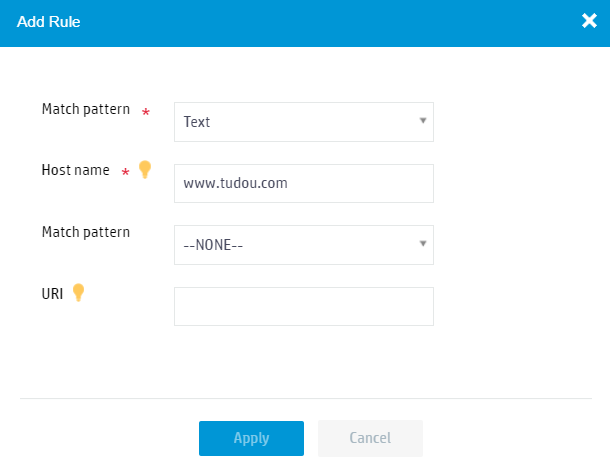This screenshot has height=474, width=610.
Task: Apply the new rule
Action: [251, 438]
